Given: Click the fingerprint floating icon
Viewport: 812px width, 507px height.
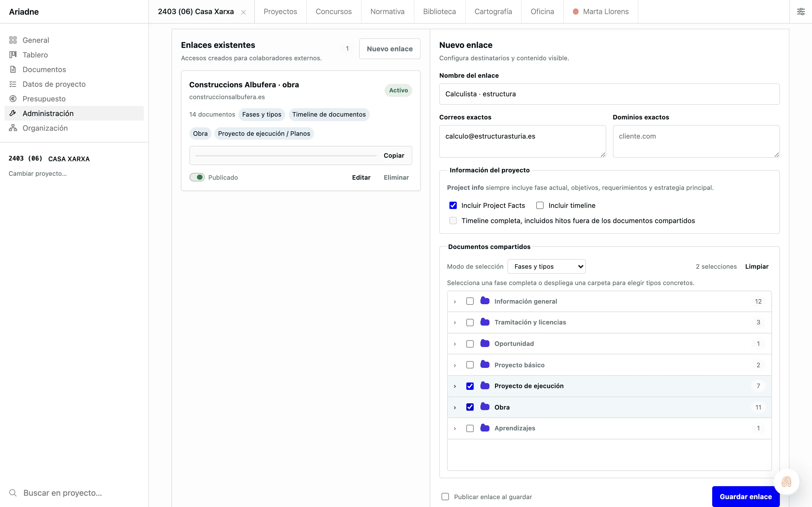Looking at the screenshot, I should (787, 482).
